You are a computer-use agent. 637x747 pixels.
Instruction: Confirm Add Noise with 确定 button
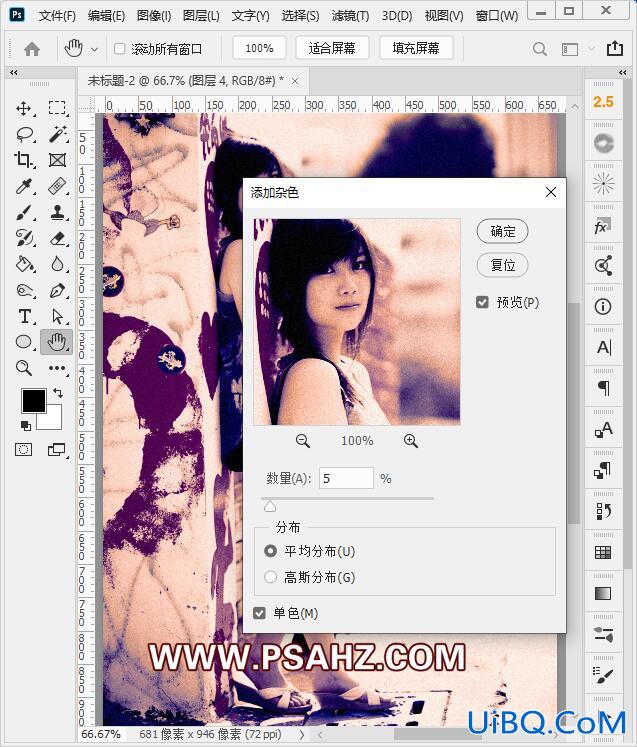[x=503, y=232]
